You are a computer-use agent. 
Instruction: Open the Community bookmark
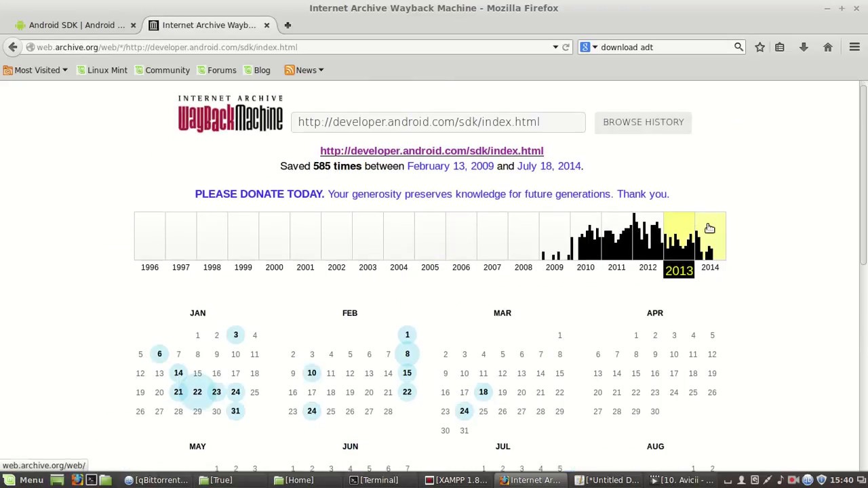click(162, 70)
